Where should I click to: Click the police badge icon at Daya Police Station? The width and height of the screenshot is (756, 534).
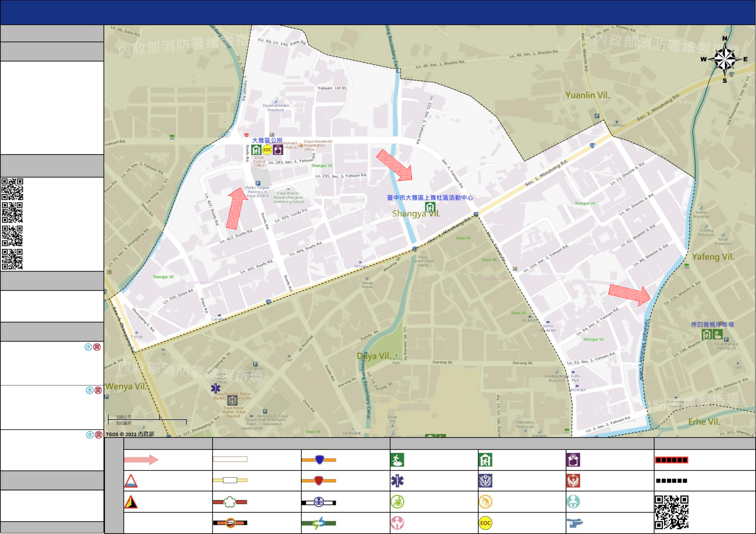point(232,401)
